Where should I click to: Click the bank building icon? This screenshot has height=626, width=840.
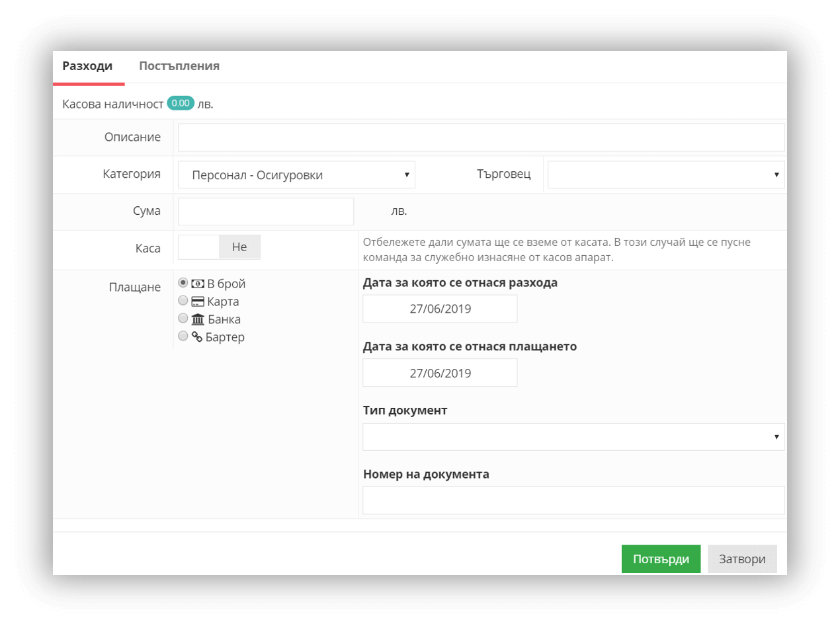point(198,320)
